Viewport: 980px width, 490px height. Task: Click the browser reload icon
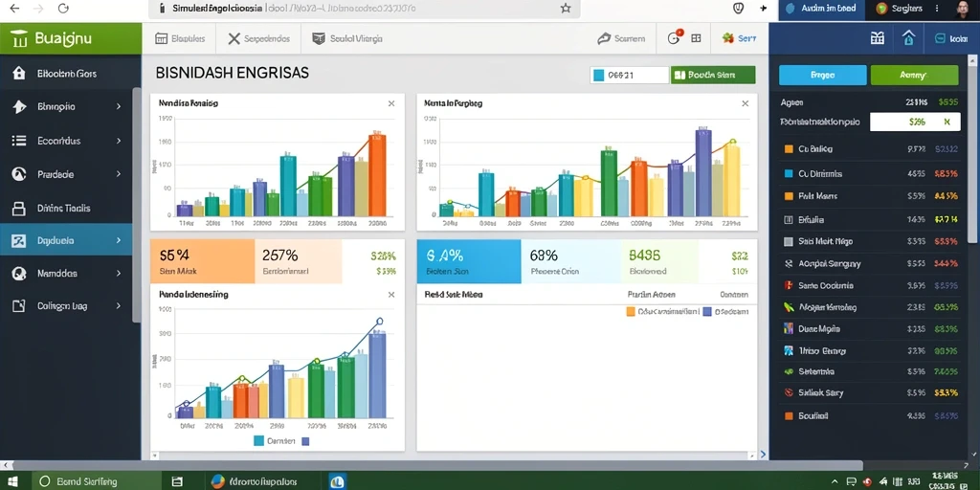(62, 8)
